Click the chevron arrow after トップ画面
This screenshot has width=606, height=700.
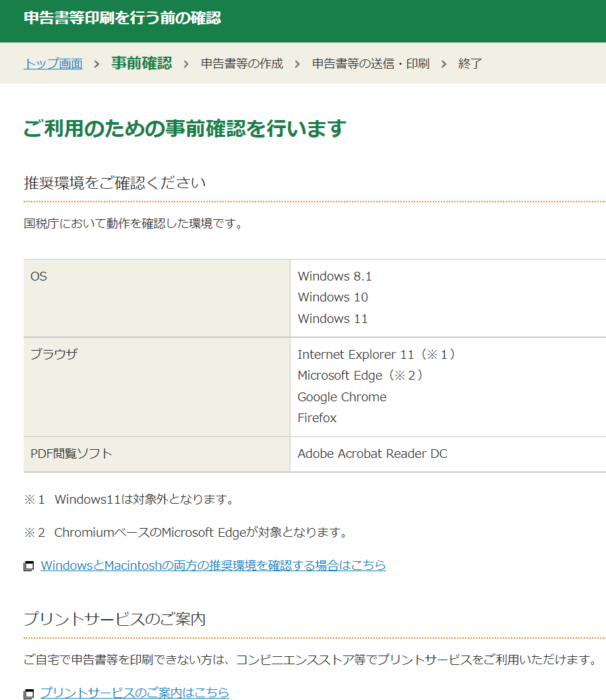point(97,64)
